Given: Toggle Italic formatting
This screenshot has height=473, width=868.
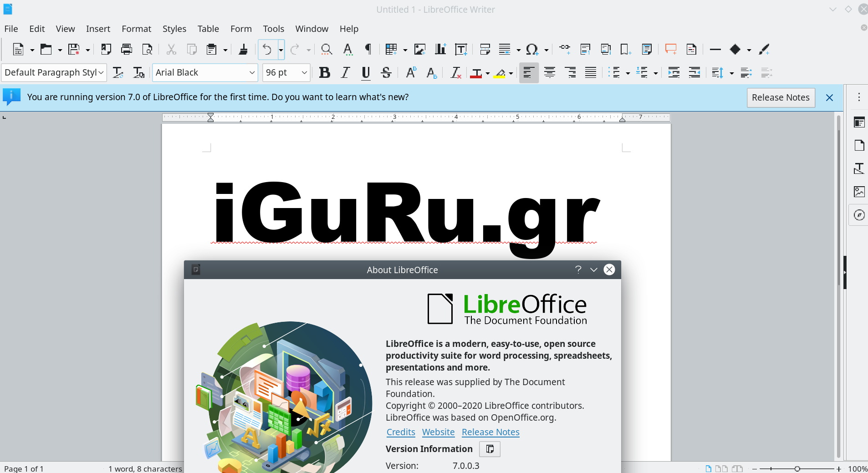Looking at the screenshot, I should click(x=345, y=73).
